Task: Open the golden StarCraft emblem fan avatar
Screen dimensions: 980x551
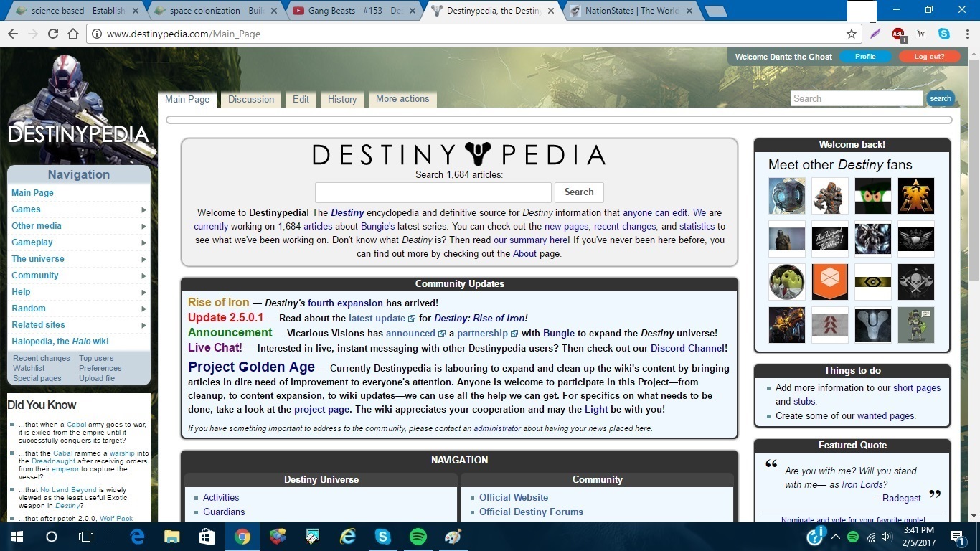Action: pyautogui.click(x=916, y=196)
